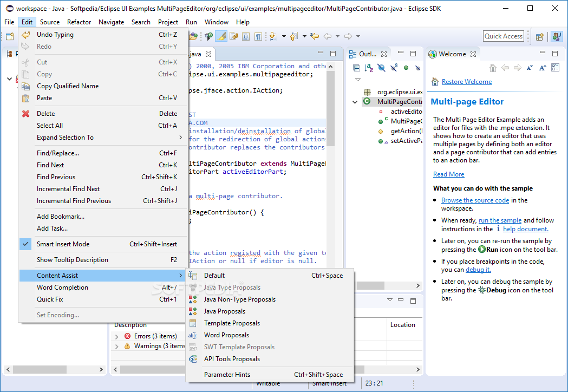
Task: Reduce font size in Welcome view
Action: 530,68
